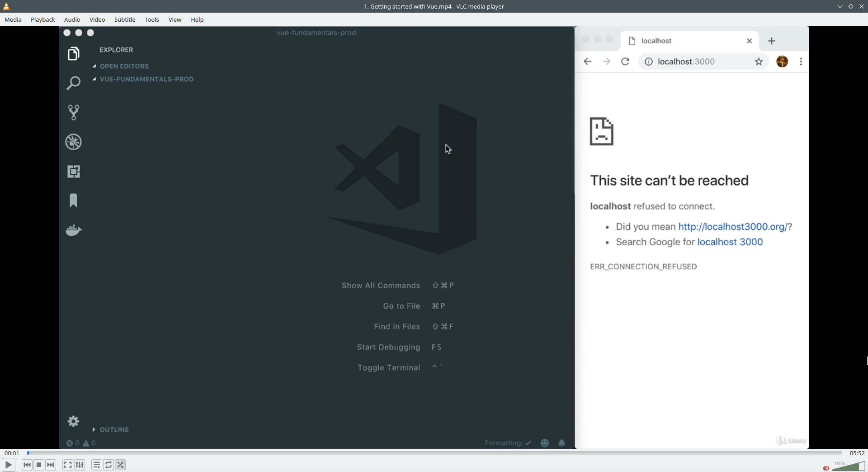Open the Docker view in VS Code

coord(73,230)
